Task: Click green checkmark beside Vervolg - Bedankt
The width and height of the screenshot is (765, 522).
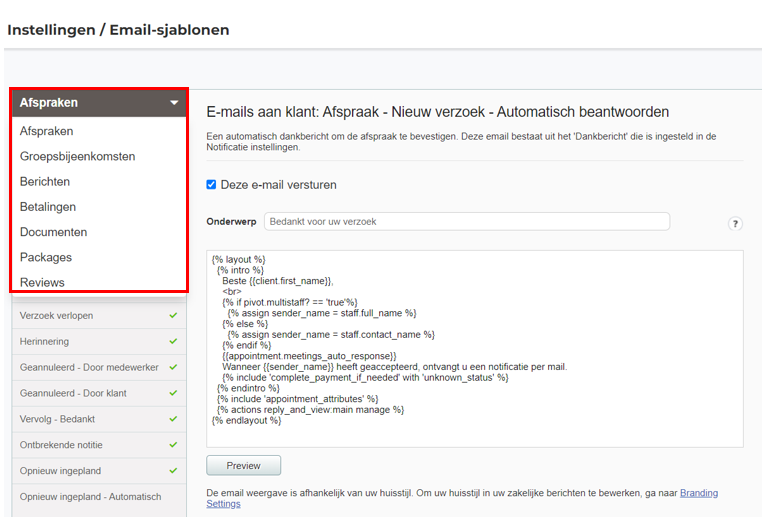Action: point(173,419)
